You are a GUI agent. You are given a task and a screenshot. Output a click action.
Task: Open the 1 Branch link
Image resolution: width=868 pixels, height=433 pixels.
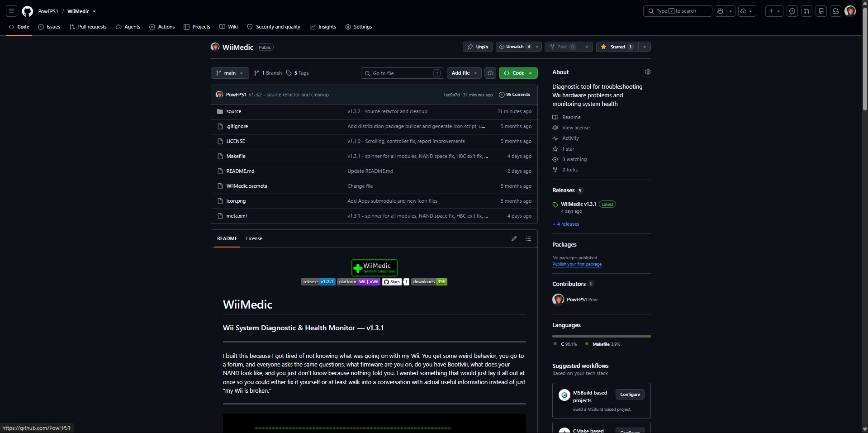tap(268, 73)
